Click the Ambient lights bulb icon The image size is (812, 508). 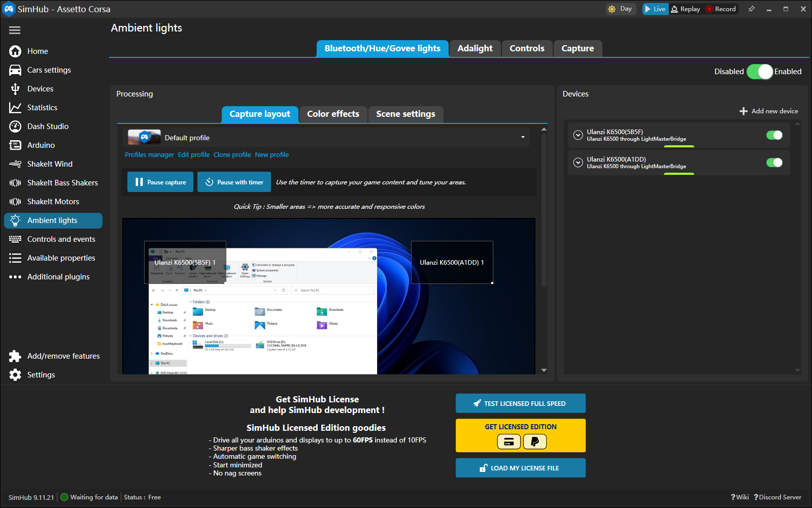click(15, 220)
